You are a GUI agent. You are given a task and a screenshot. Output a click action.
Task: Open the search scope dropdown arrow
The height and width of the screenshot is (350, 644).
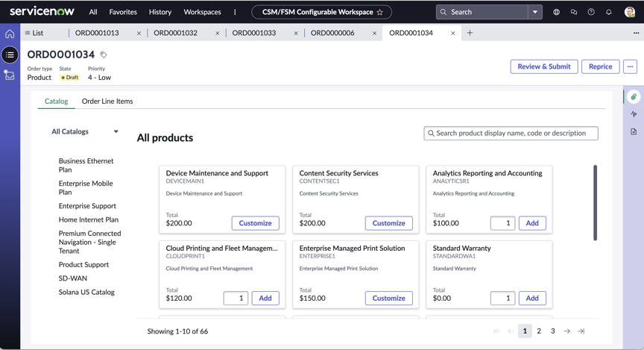(x=534, y=12)
